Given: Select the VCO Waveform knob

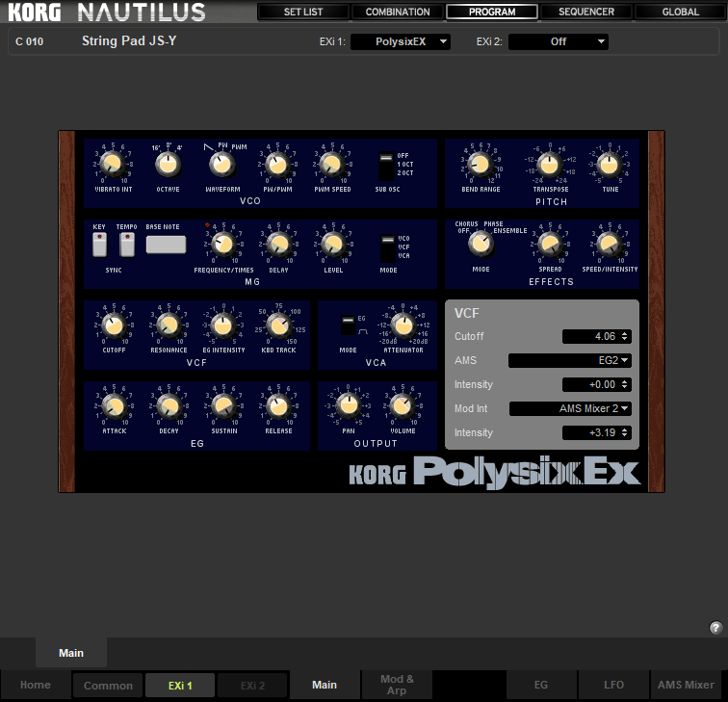Looking at the screenshot, I should 222,164.
